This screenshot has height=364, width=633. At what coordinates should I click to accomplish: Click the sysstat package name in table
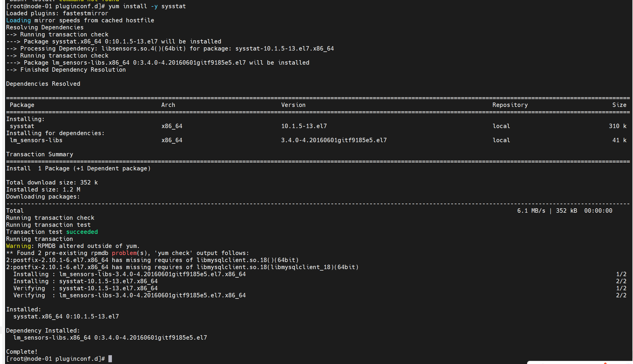22,126
